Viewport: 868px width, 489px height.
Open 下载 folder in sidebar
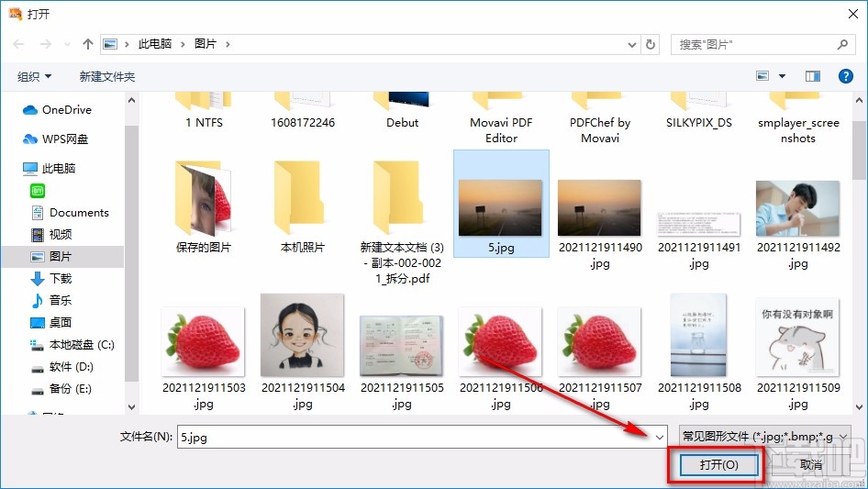(x=51, y=279)
